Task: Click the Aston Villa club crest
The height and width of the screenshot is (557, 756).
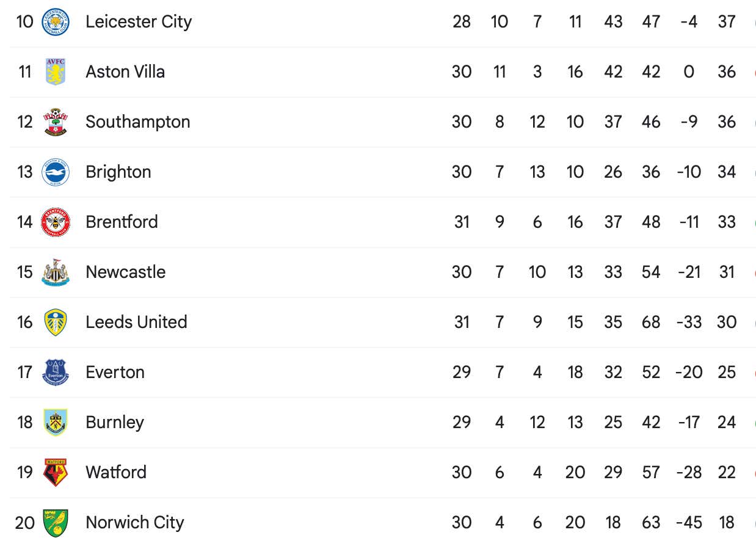Action: (56, 72)
